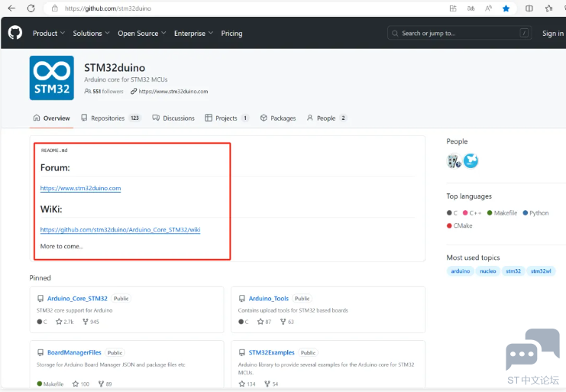This screenshot has width=566, height=392.
Task: Select the Overview tab
Action: [51, 118]
